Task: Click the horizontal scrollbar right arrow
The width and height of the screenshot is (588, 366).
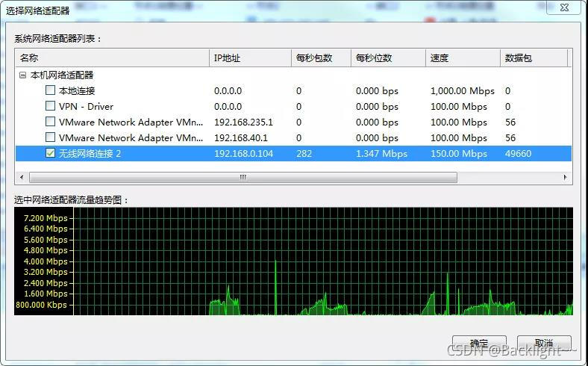Action: click(565, 177)
